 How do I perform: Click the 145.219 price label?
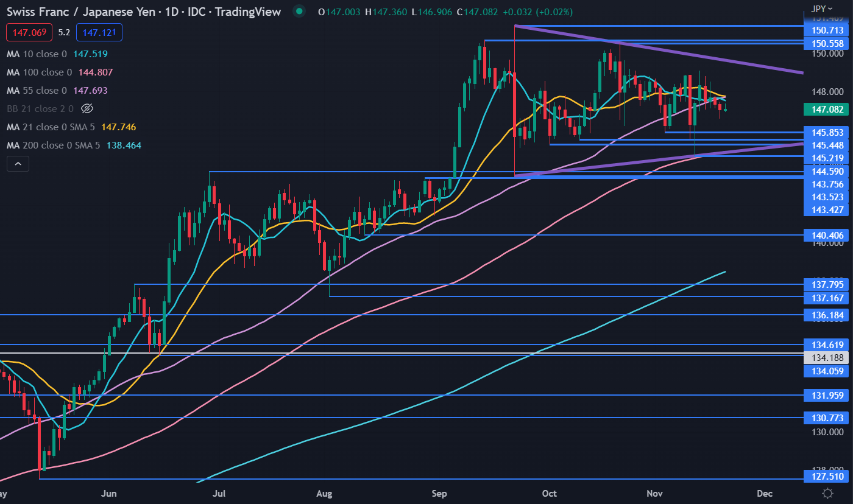[x=827, y=158]
